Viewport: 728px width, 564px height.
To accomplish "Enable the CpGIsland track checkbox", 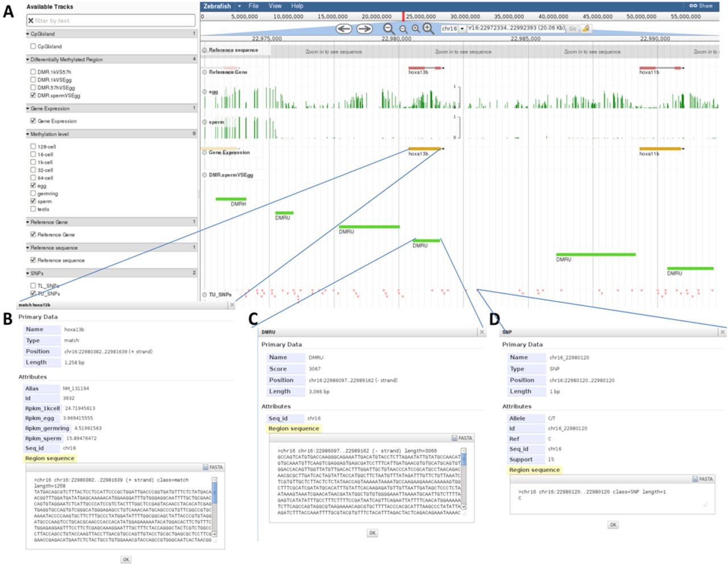I will click(x=33, y=47).
